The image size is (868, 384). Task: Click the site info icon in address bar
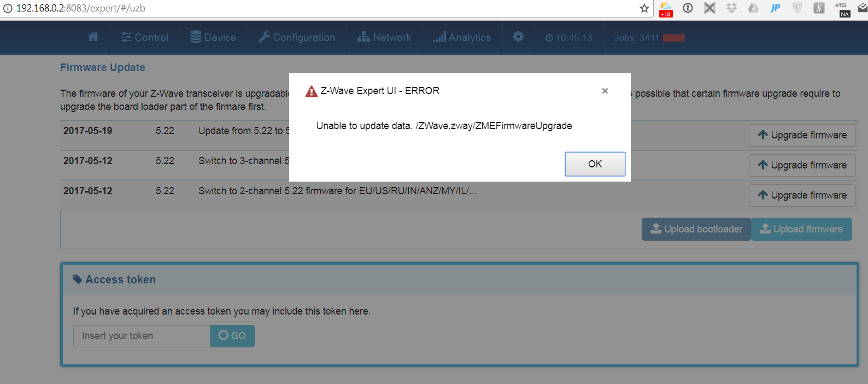tap(8, 8)
